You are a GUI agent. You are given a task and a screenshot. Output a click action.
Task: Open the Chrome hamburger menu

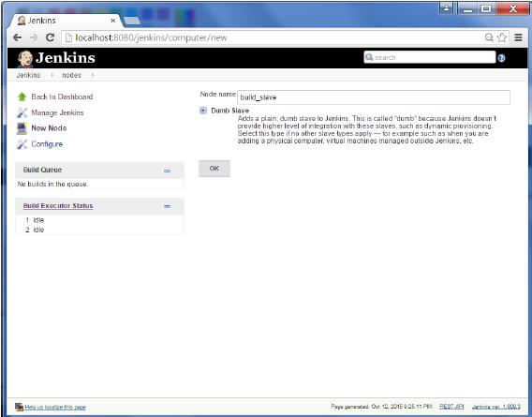518,37
